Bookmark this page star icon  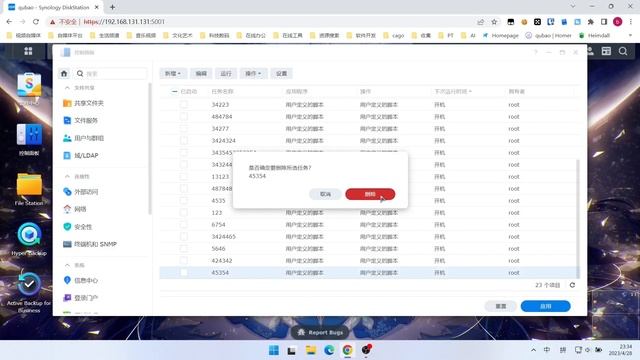494,22
